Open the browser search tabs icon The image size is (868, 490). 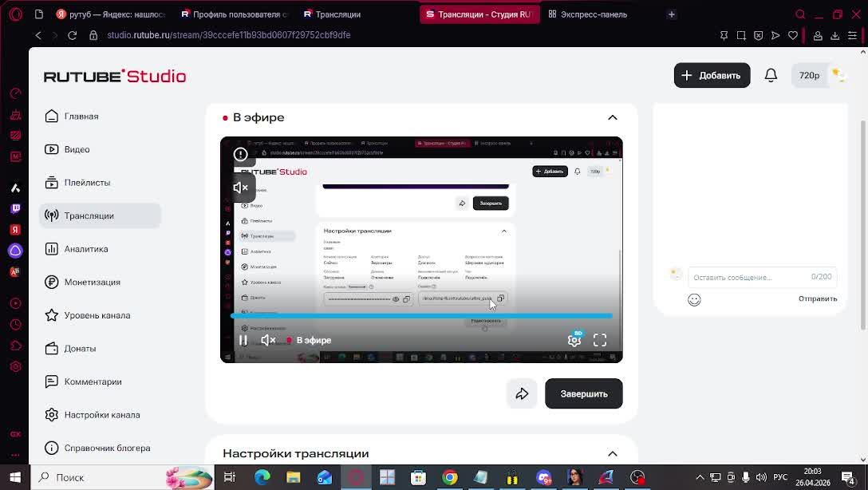click(800, 14)
